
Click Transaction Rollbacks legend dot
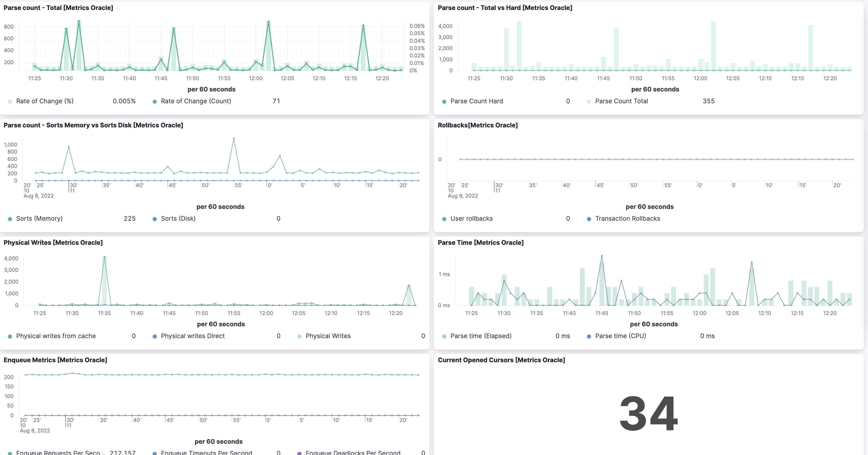pos(589,219)
